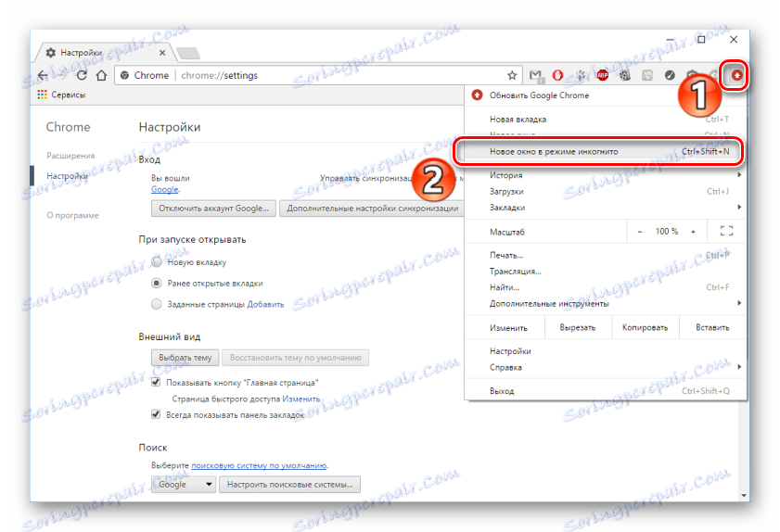This screenshot has height=532, width=780.
Task: Open Настройки from the Chrome menu
Action: (x=606, y=351)
